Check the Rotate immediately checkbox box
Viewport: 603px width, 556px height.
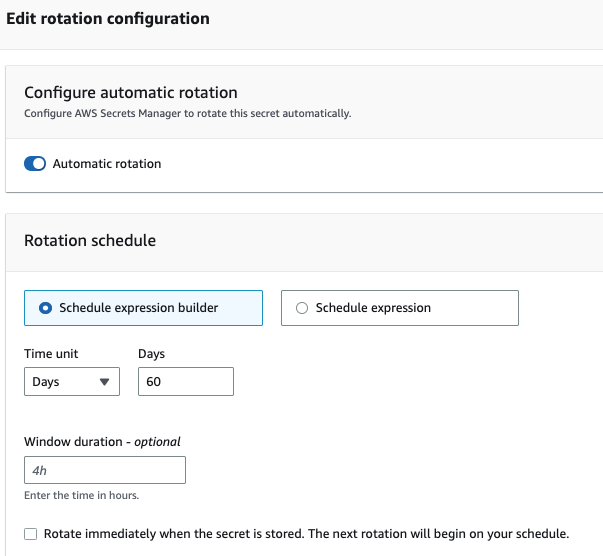(x=31, y=534)
